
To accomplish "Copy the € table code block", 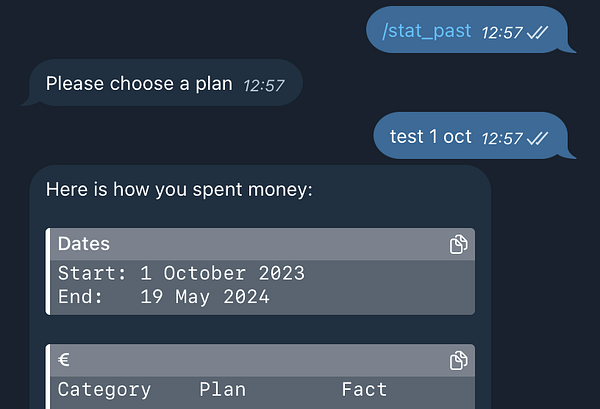I will tap(458, 360).
